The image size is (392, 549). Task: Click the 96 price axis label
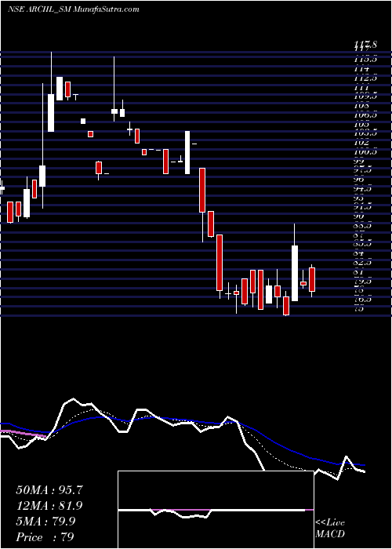click(360, 180)
